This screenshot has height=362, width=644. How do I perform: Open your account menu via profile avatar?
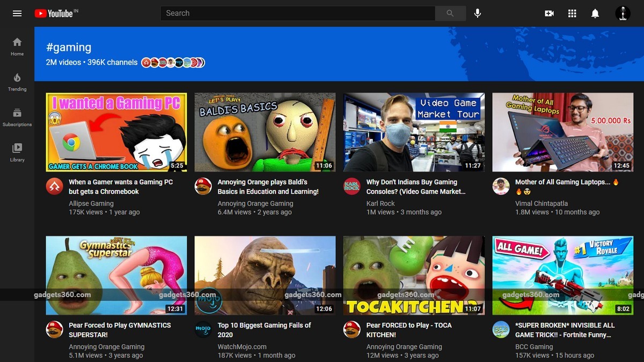point(623,13)
